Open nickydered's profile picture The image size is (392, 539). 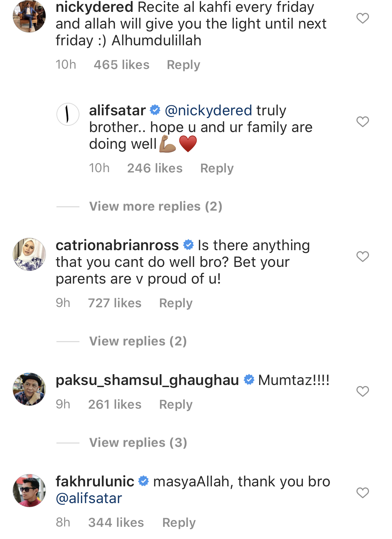click(29, 16)
